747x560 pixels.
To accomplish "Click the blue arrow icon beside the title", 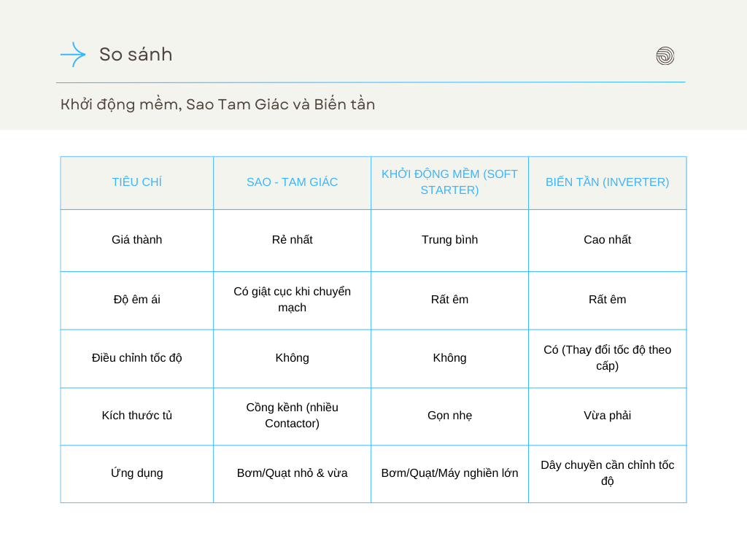I will 73,54.
